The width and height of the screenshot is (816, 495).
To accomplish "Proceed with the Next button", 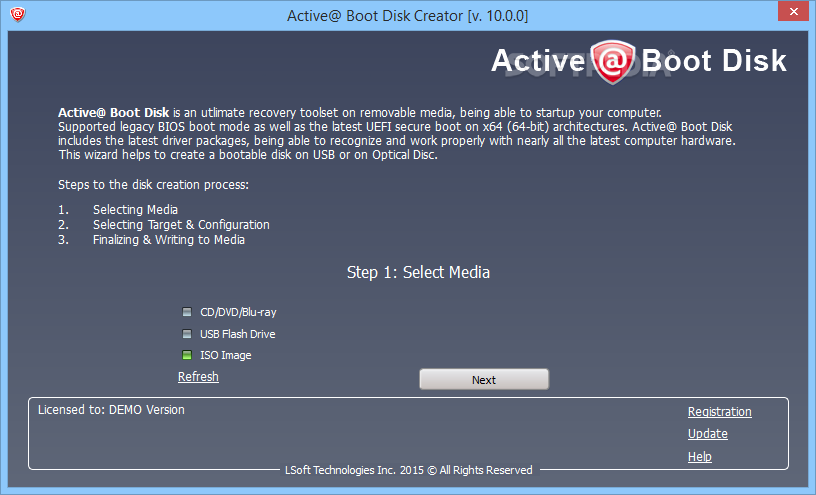I will [x=484, y=379].
